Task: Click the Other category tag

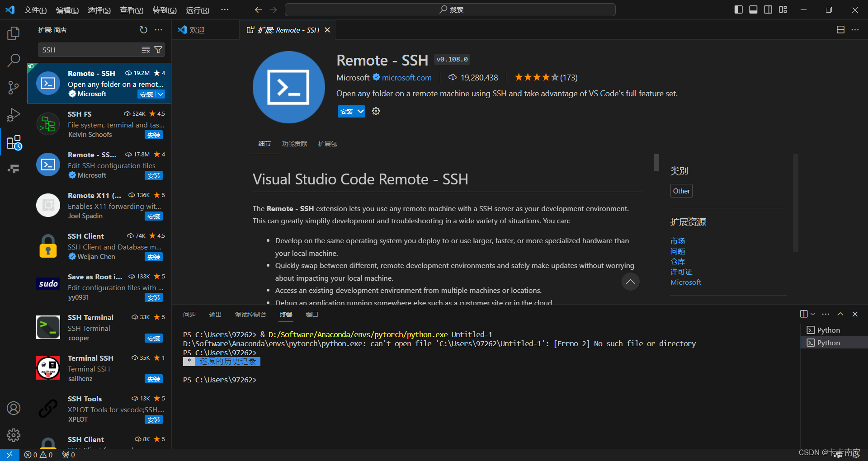Action: 681,191
